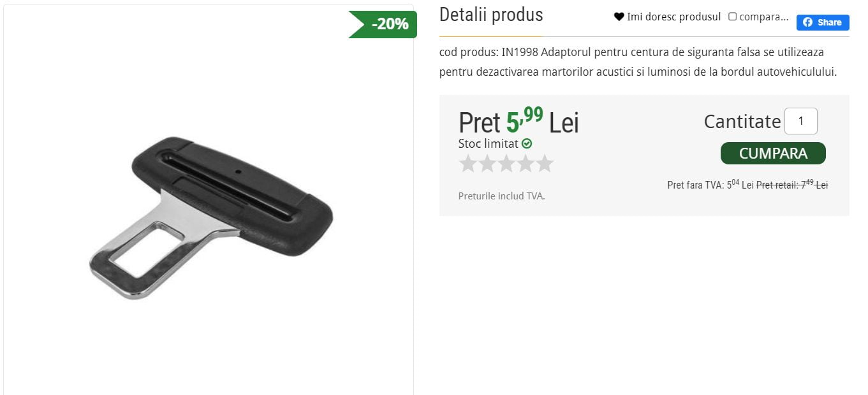Click the fourth rating star
868x395 pixels.
(526, 164)
